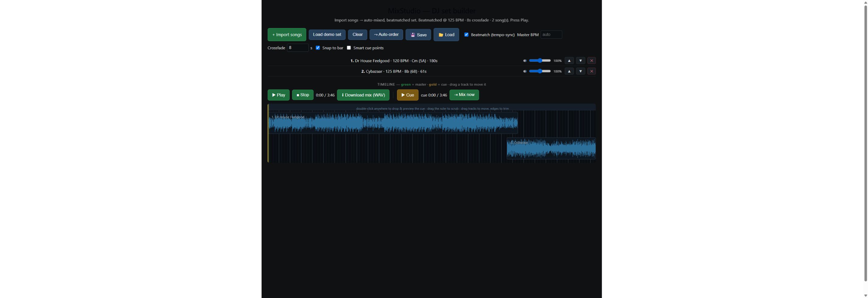Stop the mix playback

point(303,95)
